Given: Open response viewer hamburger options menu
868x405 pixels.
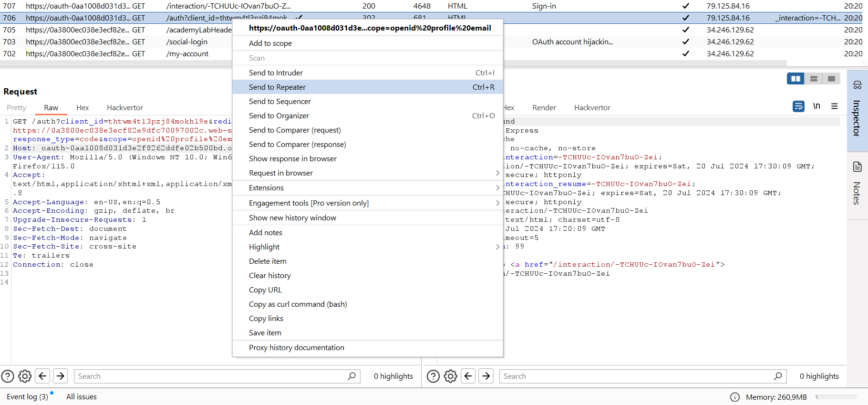Looking at the screenshot, I should pyautogui.click(x=834, y=106).
